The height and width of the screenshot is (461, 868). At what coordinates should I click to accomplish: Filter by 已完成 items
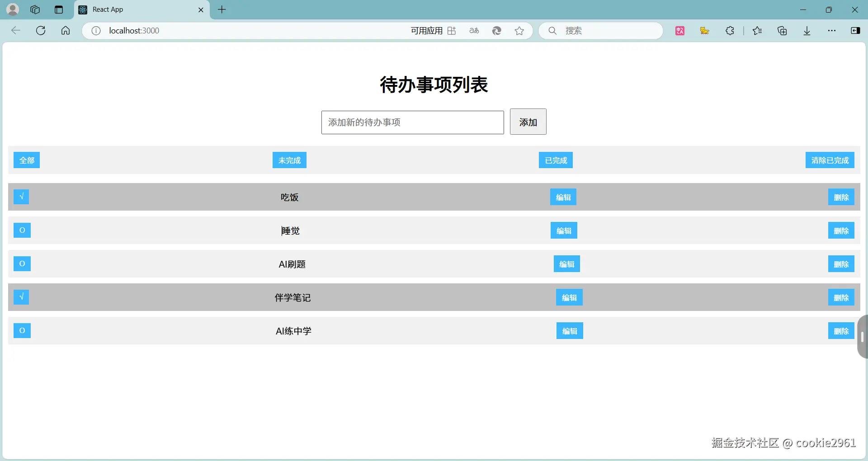pos(556,160)
